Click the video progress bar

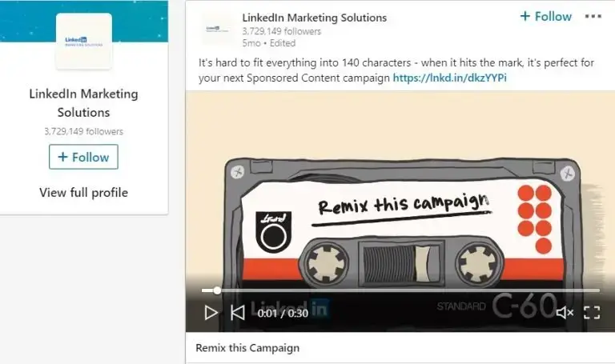(400, 290)
